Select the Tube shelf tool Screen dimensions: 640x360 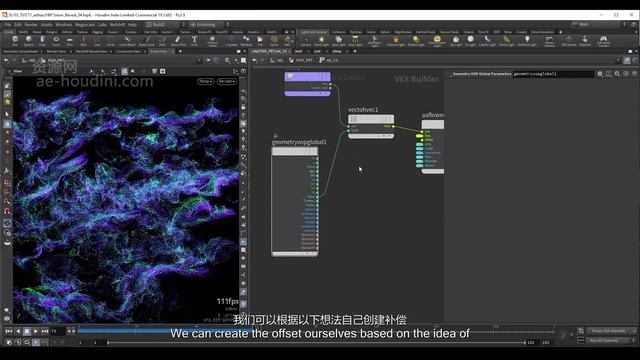[42, 41]
